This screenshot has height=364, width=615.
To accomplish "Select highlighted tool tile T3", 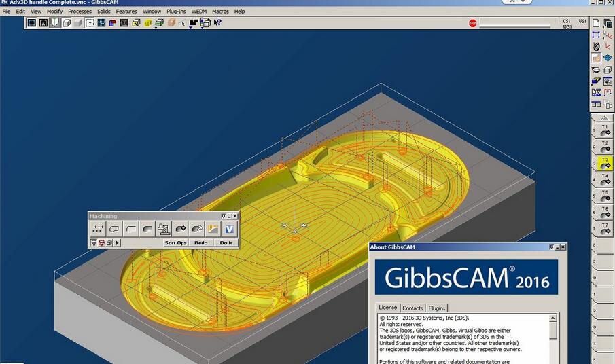I will point(605,164).
